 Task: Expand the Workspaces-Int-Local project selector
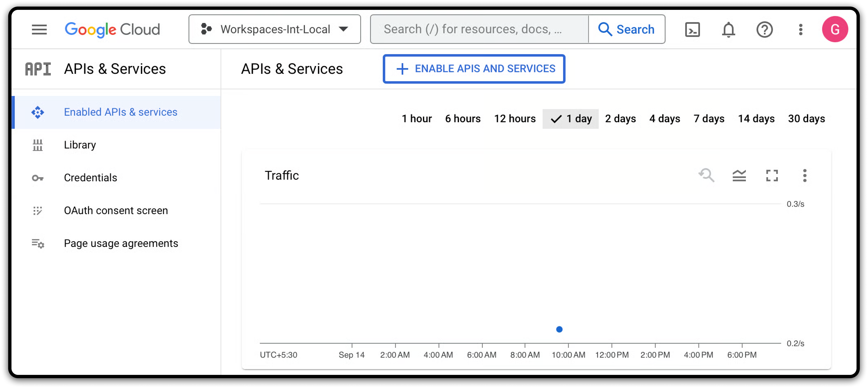pos(275,29)
